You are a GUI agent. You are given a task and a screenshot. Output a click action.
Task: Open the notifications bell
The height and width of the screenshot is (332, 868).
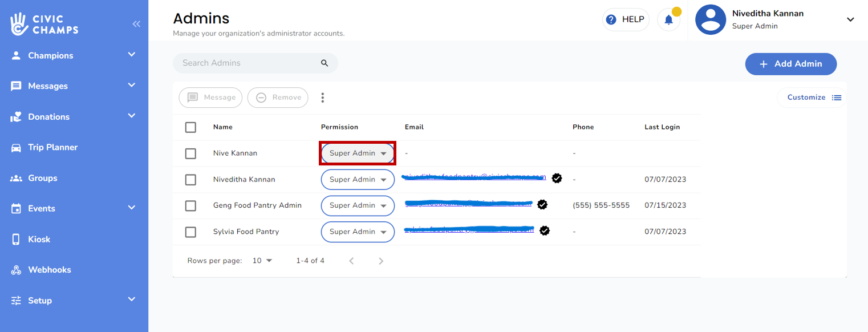(668, 20)
